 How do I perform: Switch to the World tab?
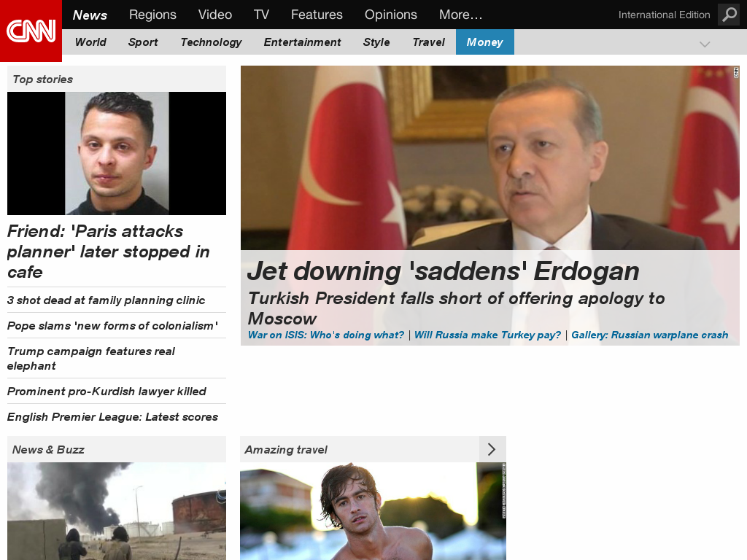pos(90,42)
